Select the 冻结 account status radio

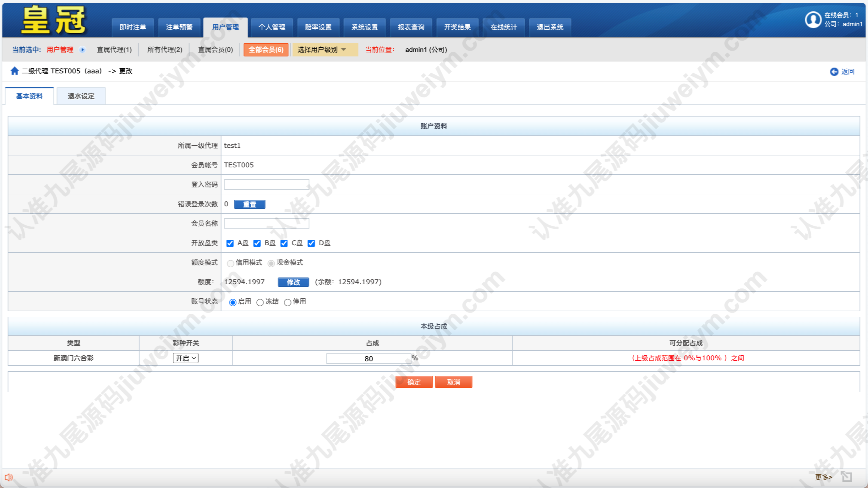pyautogui.click(x=260, y=303)
